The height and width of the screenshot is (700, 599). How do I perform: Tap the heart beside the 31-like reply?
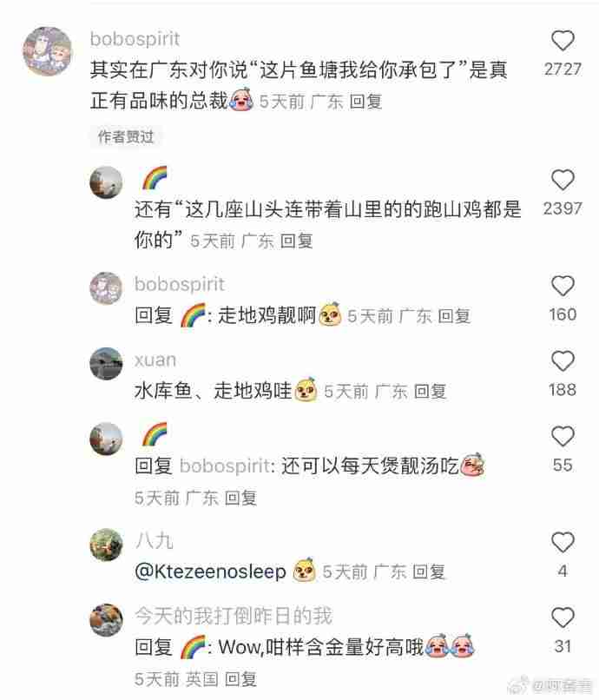pyautogui.click(x=563, y=617)
